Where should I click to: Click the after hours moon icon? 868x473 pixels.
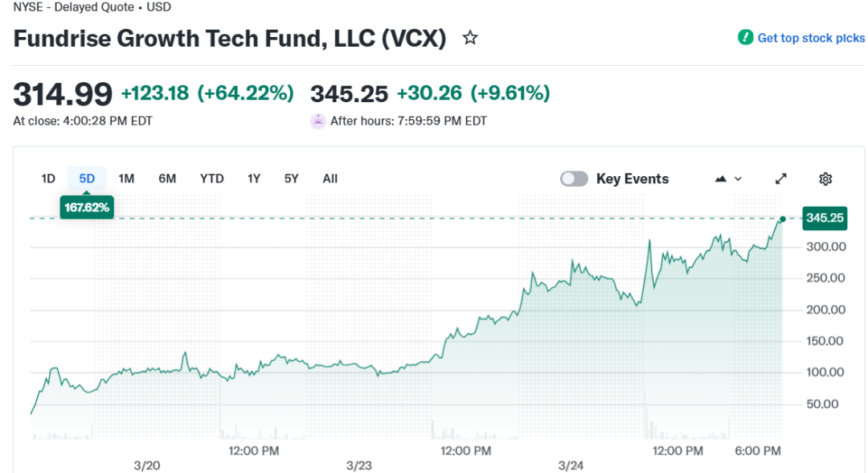(x=318, y=121)
